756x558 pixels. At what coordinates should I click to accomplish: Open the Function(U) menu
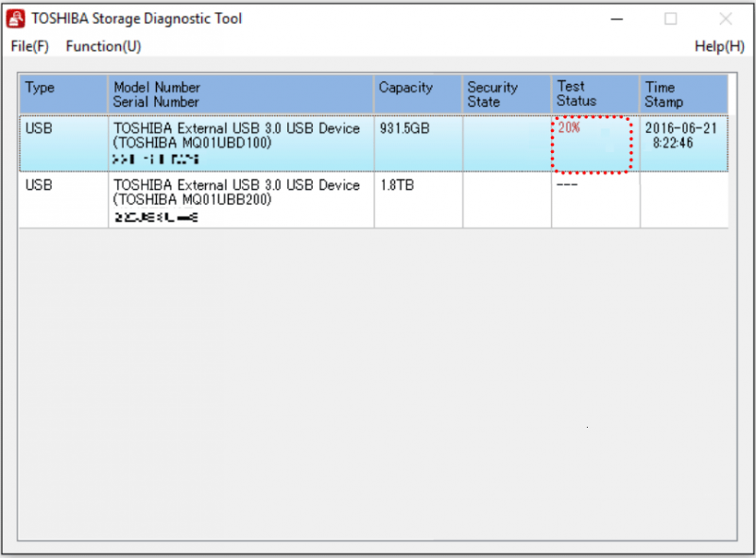pos(103,46)
